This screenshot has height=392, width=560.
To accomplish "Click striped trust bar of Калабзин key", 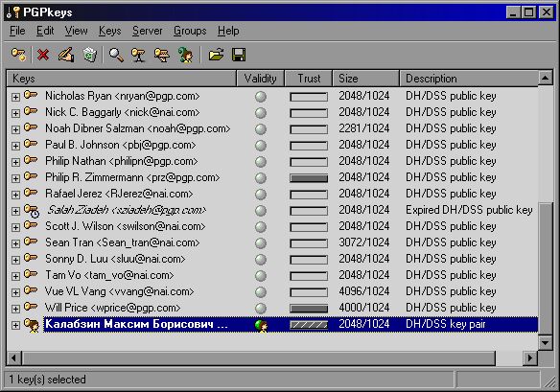I will tap(309, 325).
